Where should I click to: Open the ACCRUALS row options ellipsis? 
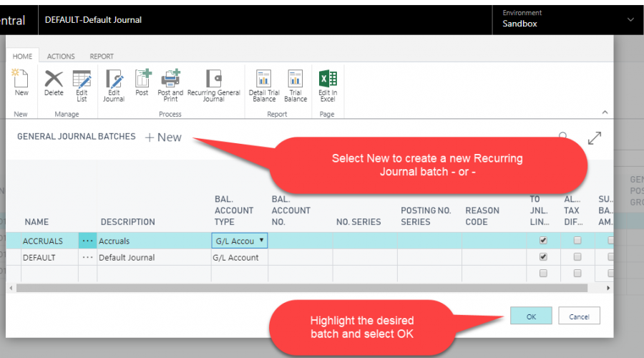tap(87, 241)
